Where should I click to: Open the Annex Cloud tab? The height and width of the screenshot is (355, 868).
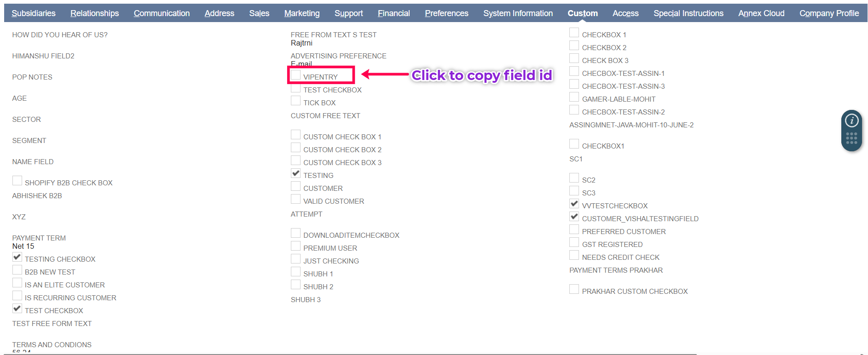tap(761, 13)
